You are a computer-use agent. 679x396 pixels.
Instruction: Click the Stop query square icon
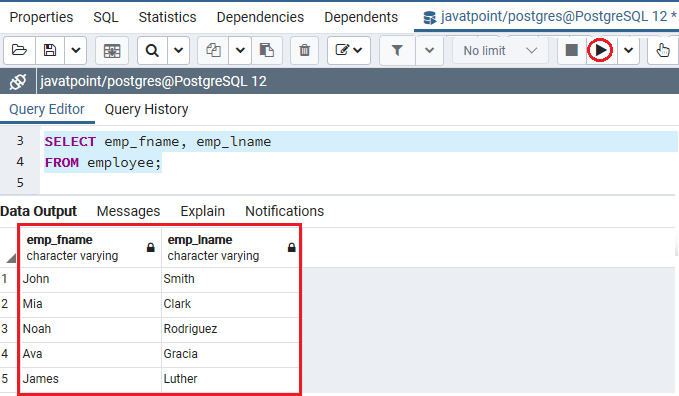(x=572, y=50)
